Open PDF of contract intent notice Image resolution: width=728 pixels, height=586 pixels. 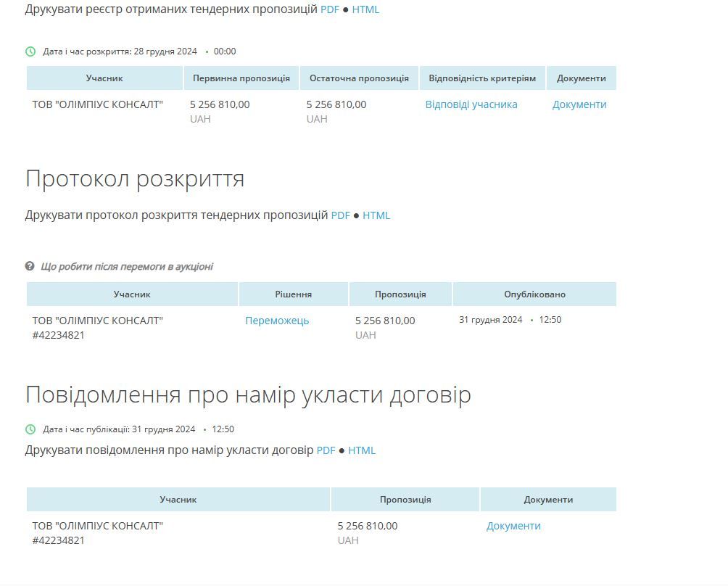pos(326,450)
